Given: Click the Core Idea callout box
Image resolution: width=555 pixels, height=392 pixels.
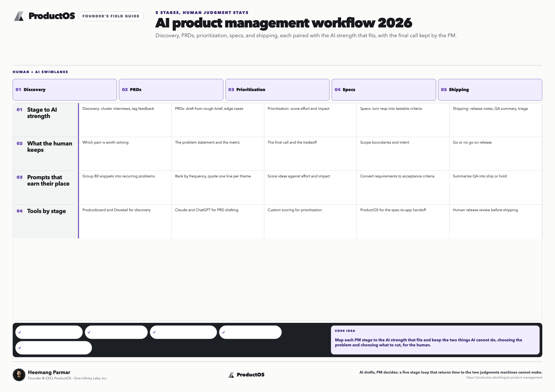Looking at the screenshot, I should [435, 340].
